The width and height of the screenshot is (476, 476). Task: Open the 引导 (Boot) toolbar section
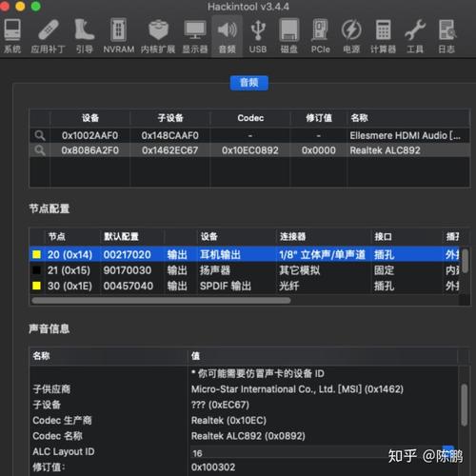85,35
